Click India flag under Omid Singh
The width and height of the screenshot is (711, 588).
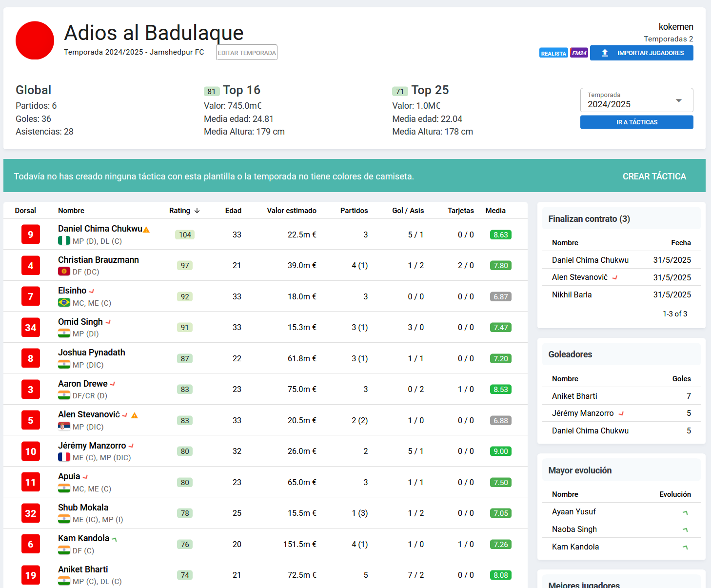(64, 333)
